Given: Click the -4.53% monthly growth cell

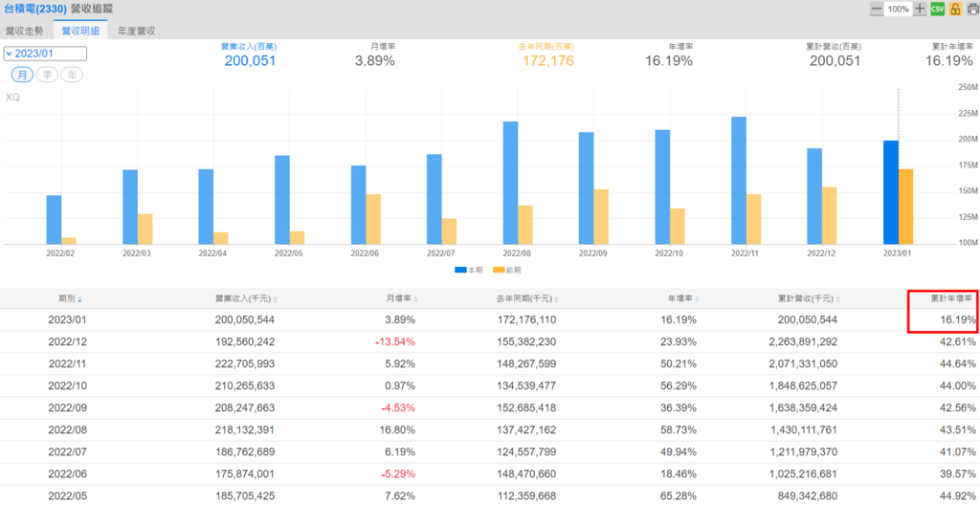Looking at the screenshot, I should (x=400, y=408).
